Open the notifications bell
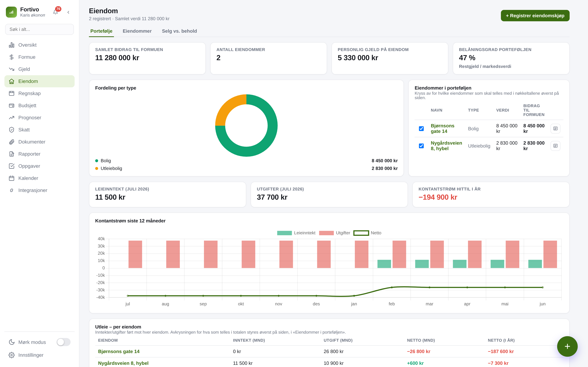Image resolution: width=588 pixels, height=367 pixels. pos(55,12)
